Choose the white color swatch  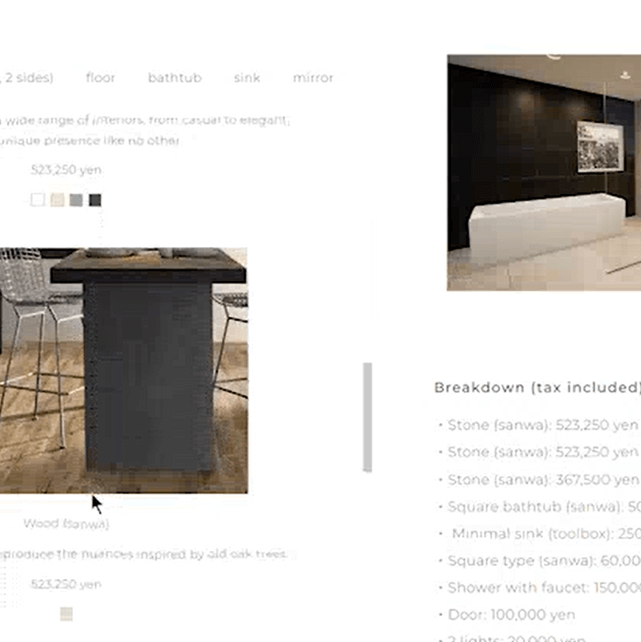click(38, 200)
